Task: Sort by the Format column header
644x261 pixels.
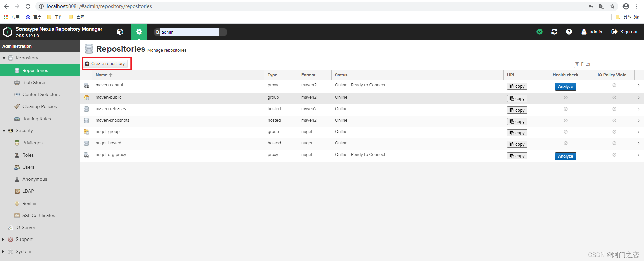Action: tap(314, 75)
